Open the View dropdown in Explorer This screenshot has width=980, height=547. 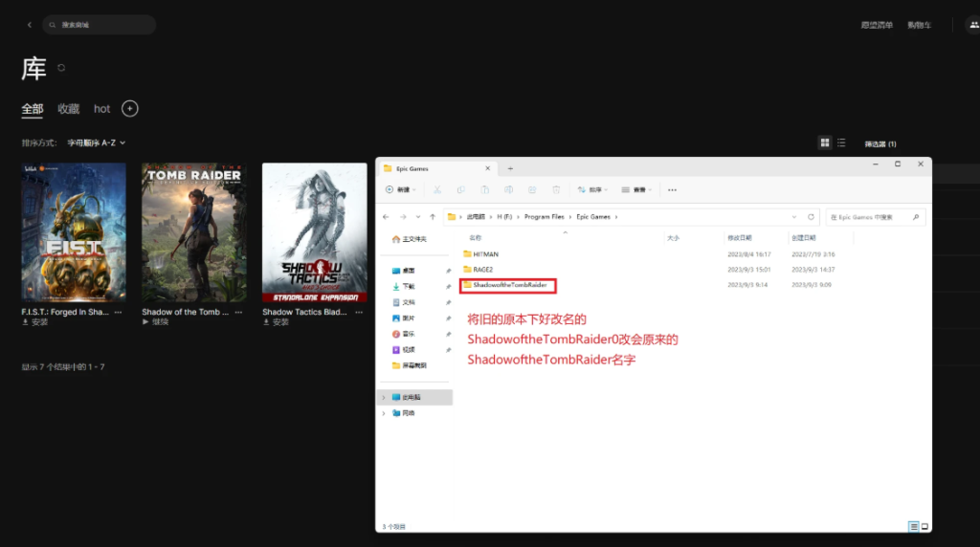(x=636, y=190)
